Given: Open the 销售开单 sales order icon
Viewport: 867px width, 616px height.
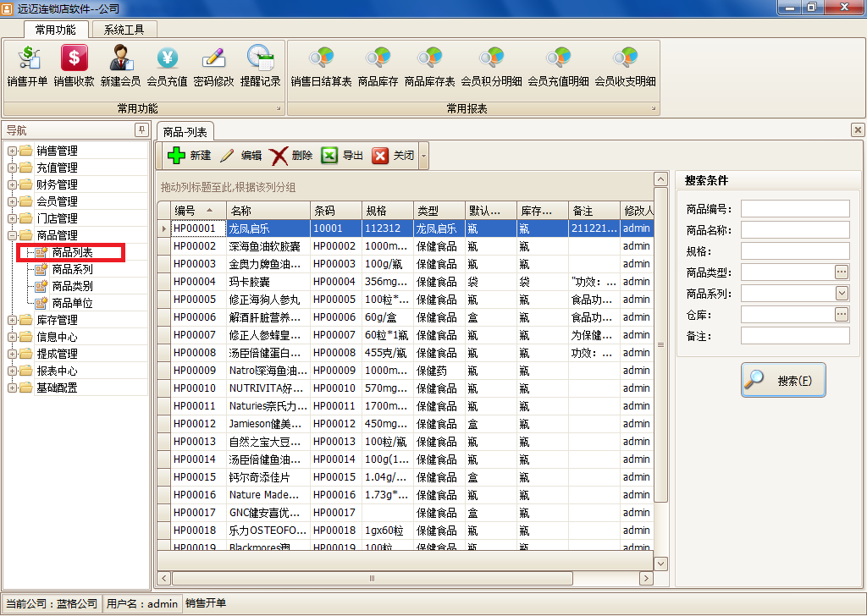Looking at the screenshot, I should pos(28,66).
